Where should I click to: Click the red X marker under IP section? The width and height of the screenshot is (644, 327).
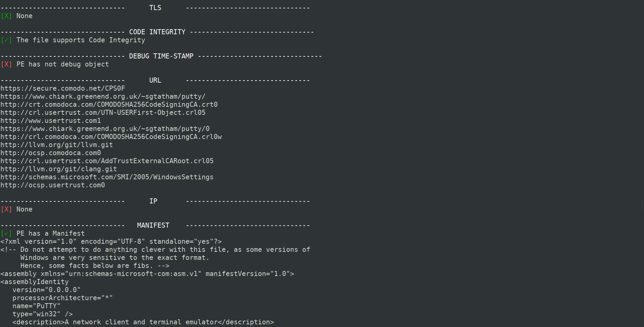(x=6, y=209)
